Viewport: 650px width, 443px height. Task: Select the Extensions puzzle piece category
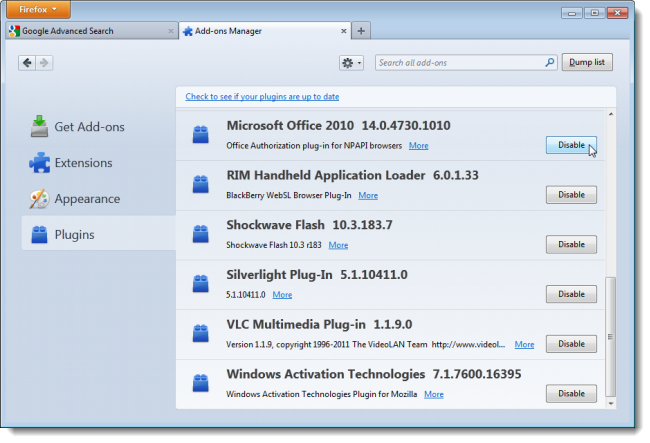pyautogui.click(x=71, y=162)
